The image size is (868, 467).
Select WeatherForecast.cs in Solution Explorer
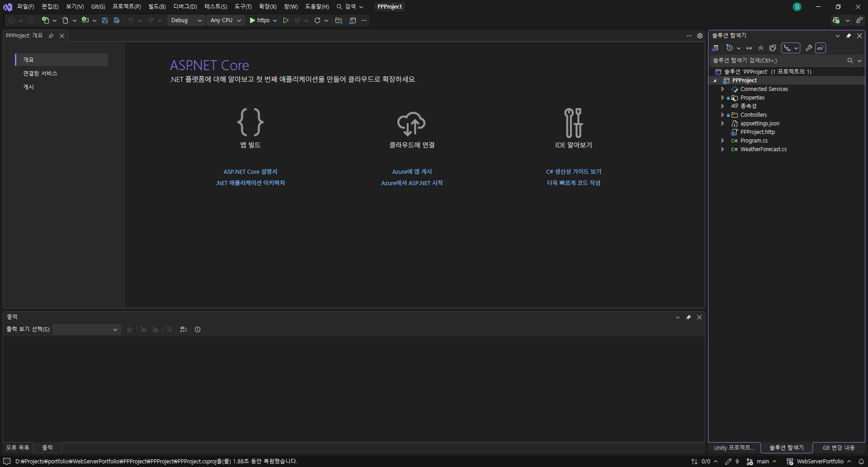[763, 149]
